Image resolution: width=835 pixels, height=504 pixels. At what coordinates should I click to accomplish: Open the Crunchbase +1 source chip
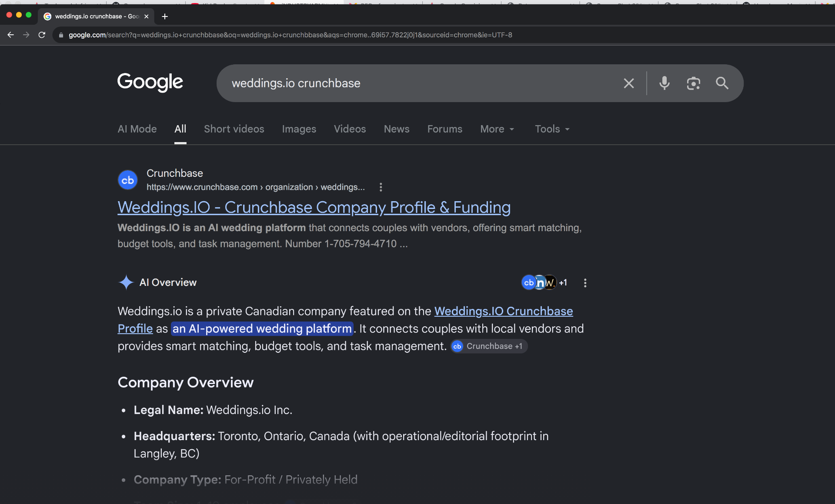[488, 346]
